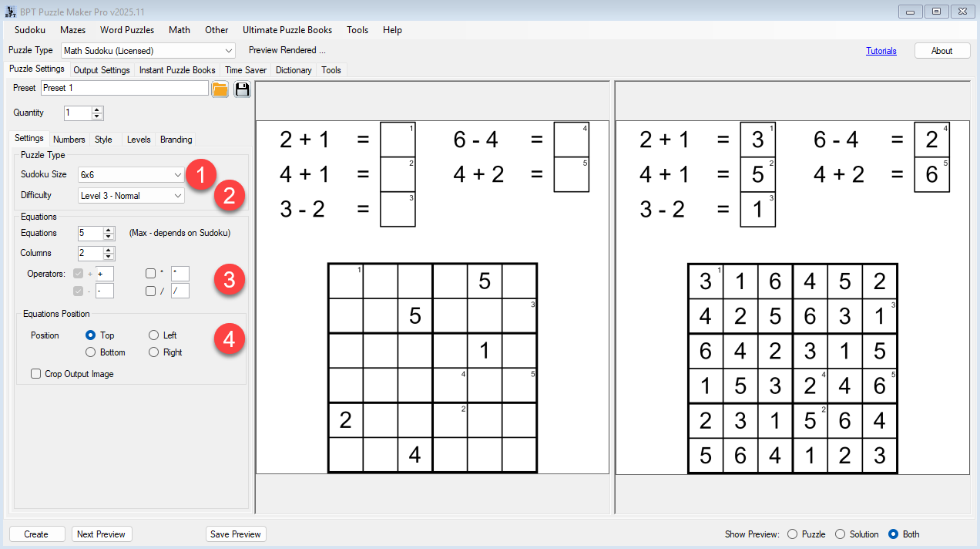Switch to the Output Settings tab

pyautogui.click(x=101, y=69)
